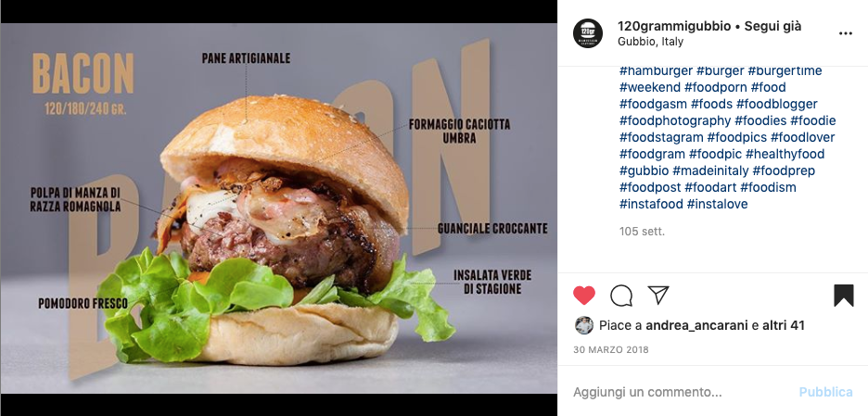The image size is (868, 416).
Task: Open comments with speech bubble icon
Action: [621, 296]
